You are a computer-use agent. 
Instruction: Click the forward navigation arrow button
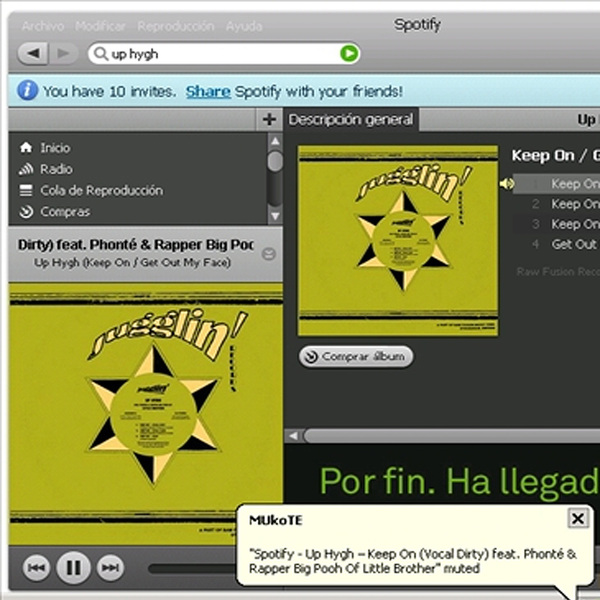coord(64,54)
